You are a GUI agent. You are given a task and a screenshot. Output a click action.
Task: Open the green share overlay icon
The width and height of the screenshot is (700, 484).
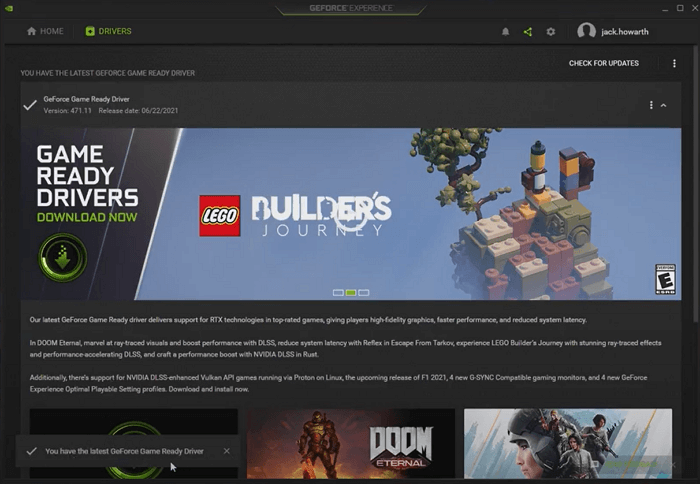point(528,32)
